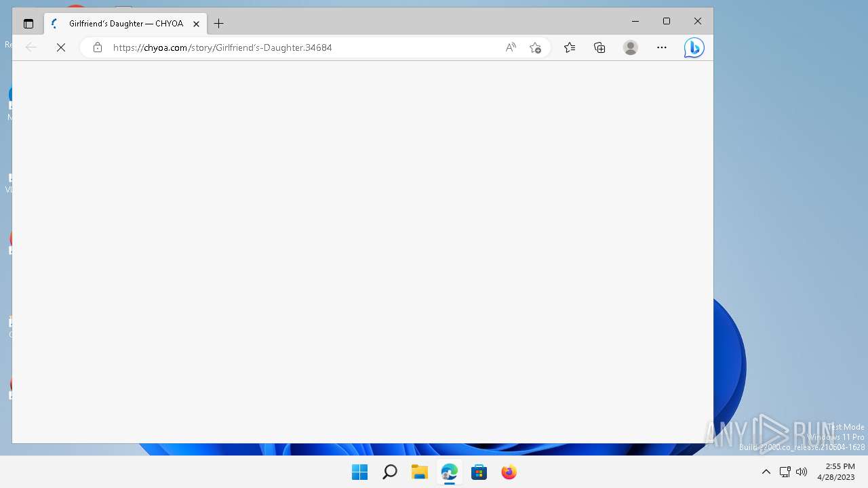Viewport: 868px width, 488px height.
Task: Open the Favorites list
Action: 570,47
